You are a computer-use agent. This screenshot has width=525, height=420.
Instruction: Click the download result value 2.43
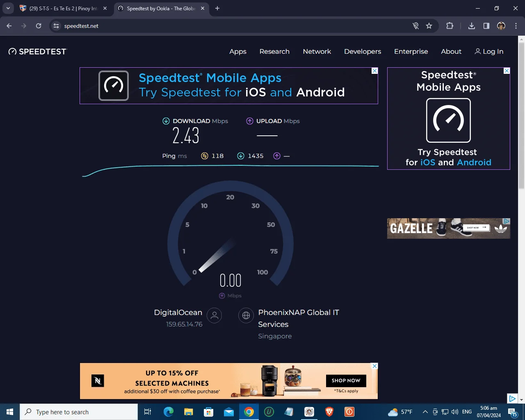pos(186,136)
